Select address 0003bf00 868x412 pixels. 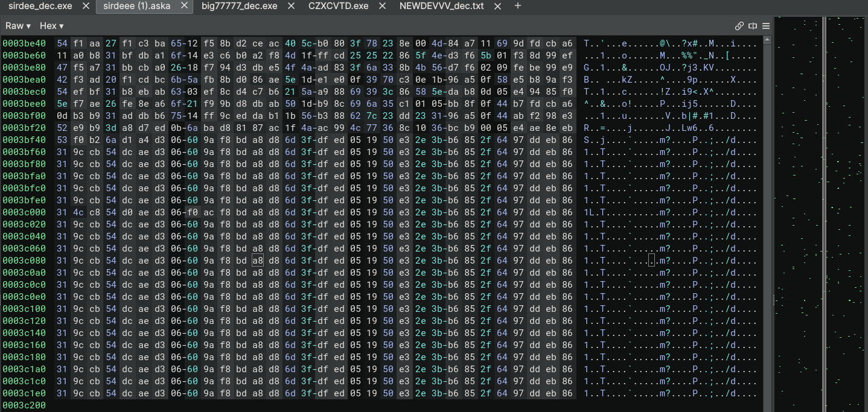(24, 115)
